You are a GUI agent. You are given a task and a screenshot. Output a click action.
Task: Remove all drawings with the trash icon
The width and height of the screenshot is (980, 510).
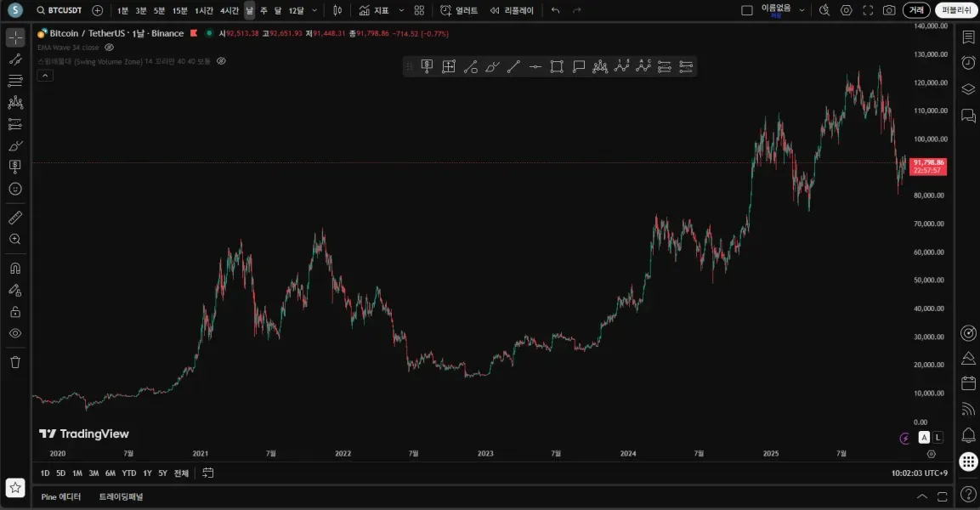click(x=15, y=362)
